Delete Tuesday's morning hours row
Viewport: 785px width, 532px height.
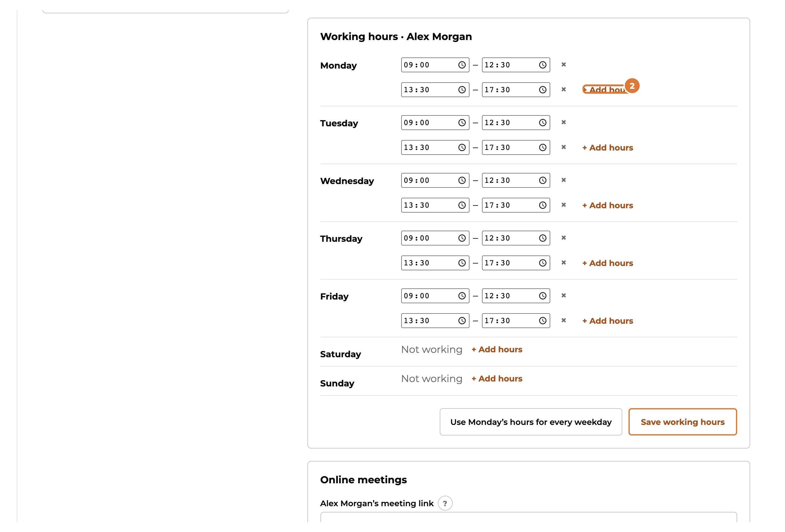[x=563, y=122]
